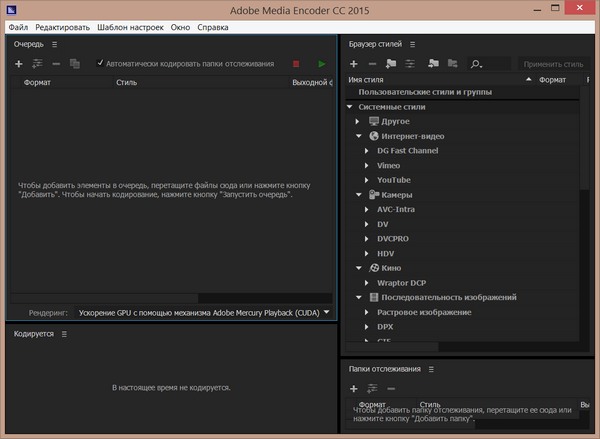Toggle Автоматически кодировать папки отслеживания checkbox
Viewport: 600px width, 439px height.
pyautogui.click(x=100, y=63)
